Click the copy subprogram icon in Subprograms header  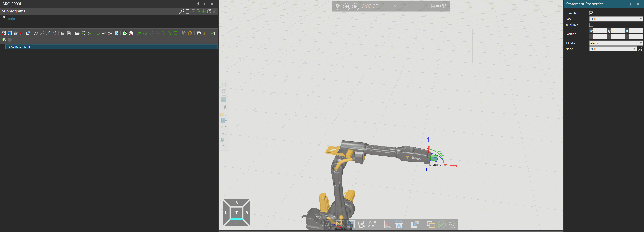209,11
